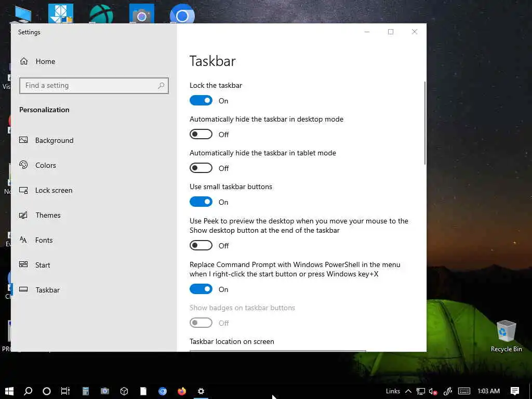Maximize the Settings window
The width and height of the screenshot is (532, 399).
click(x=391, y=32)
